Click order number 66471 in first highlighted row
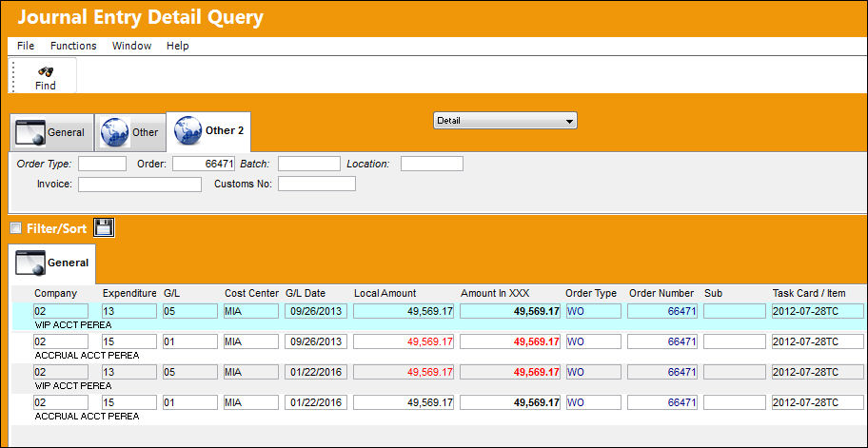This screenshot has width=868, height=448. [x=662, y=311]
